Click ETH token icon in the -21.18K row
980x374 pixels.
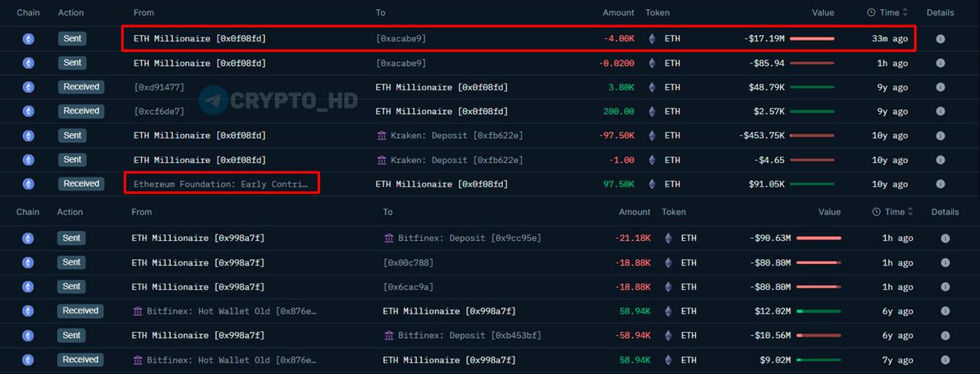[668, 238]
